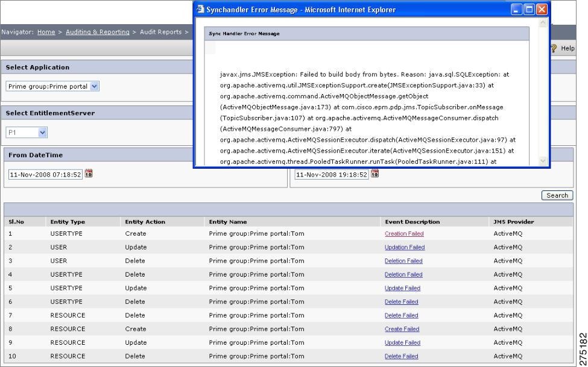Minimize the Synchandler Error Message window
Image resolution: width=588 pixels, height=367 pixels.
[x=516, y=10]
